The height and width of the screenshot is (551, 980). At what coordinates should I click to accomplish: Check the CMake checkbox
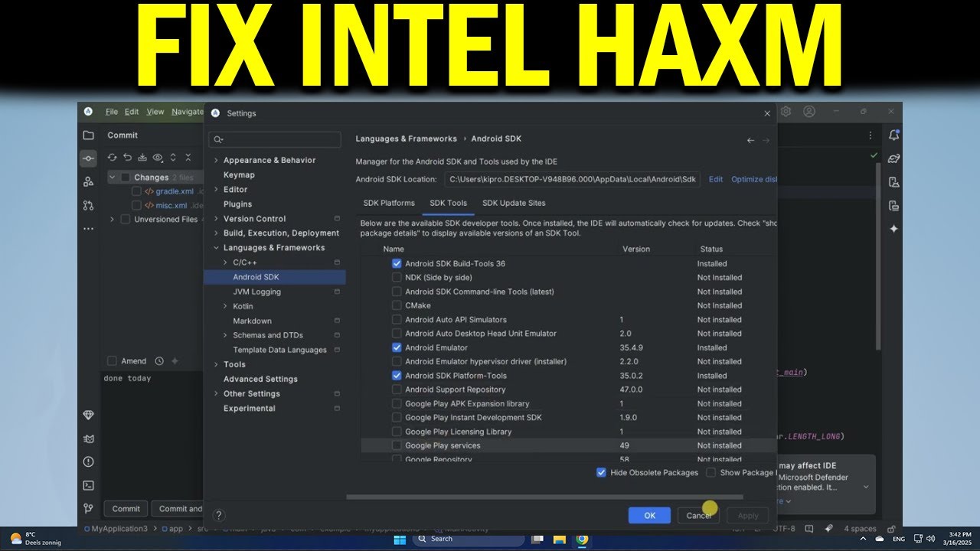tap(397, 305)
